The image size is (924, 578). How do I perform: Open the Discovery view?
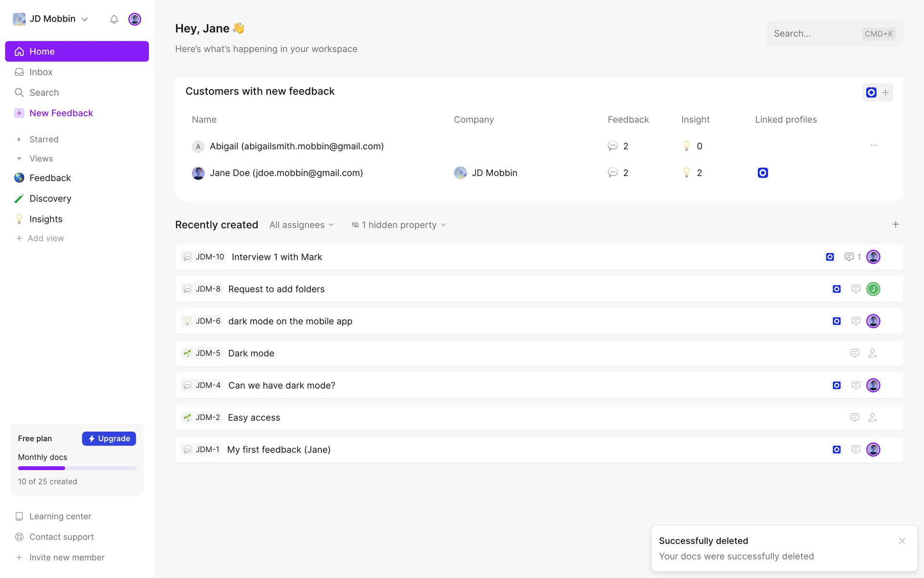(x=50, y=198)
